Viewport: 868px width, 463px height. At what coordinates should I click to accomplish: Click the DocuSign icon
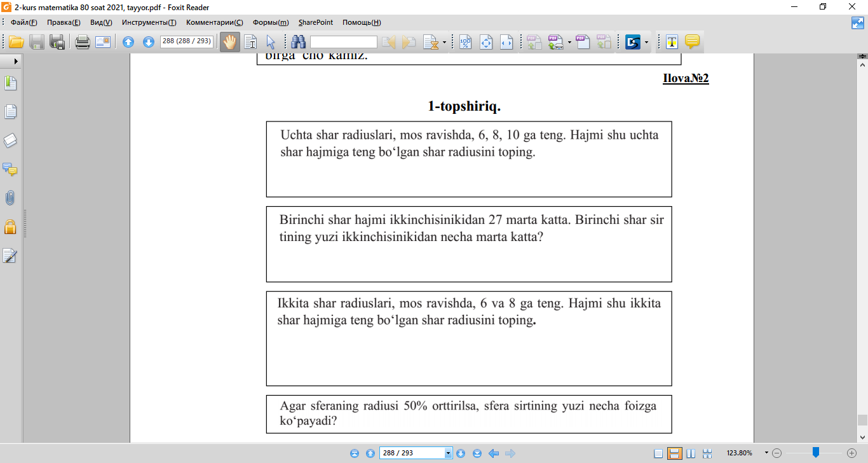[x=633, y=43]
